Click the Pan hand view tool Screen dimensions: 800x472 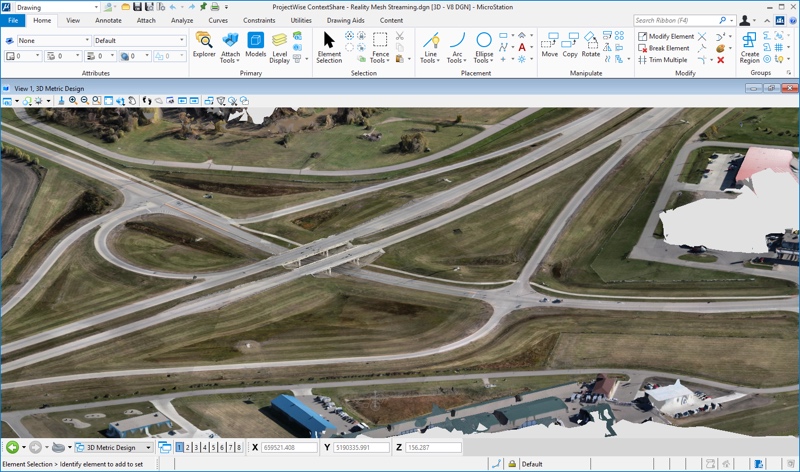(132, 101)
